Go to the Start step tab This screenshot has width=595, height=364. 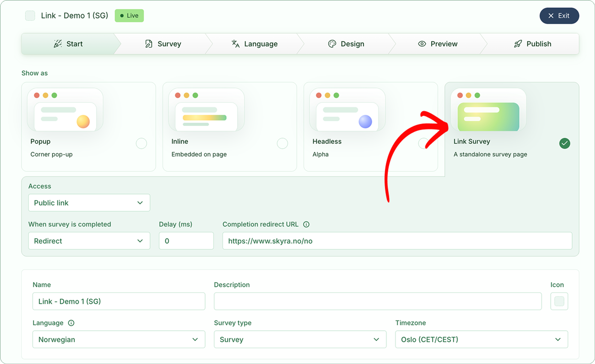[68, 44]
